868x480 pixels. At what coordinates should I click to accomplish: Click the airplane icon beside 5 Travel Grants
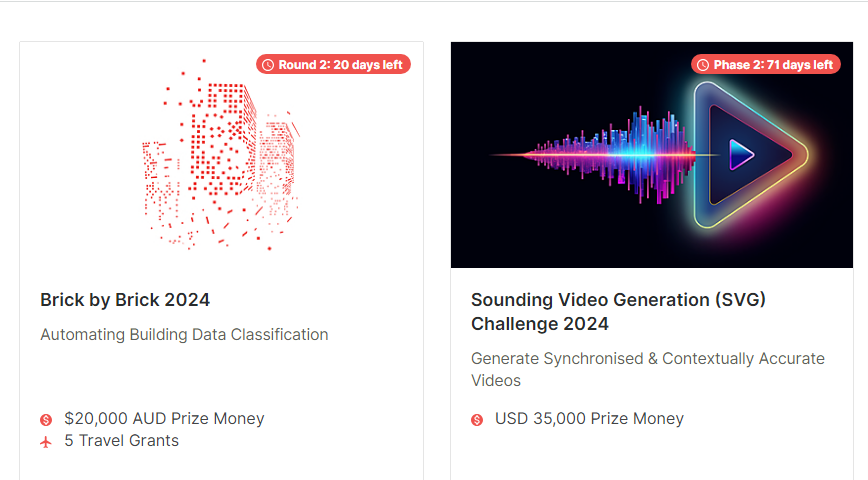coord(46,442)
